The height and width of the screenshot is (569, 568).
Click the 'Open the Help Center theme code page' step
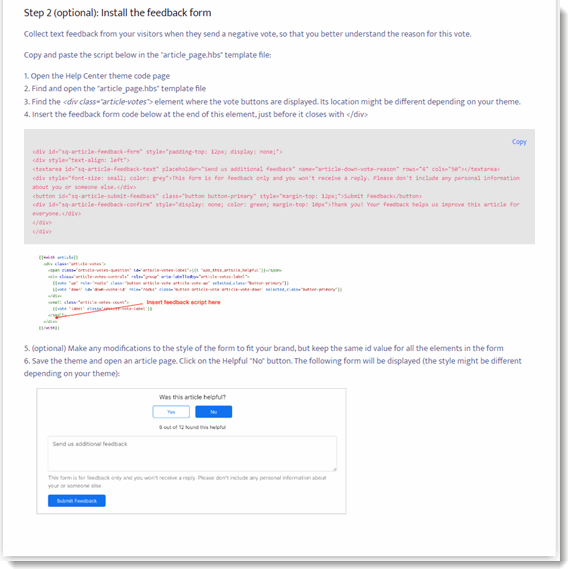(x=97, y=76)
